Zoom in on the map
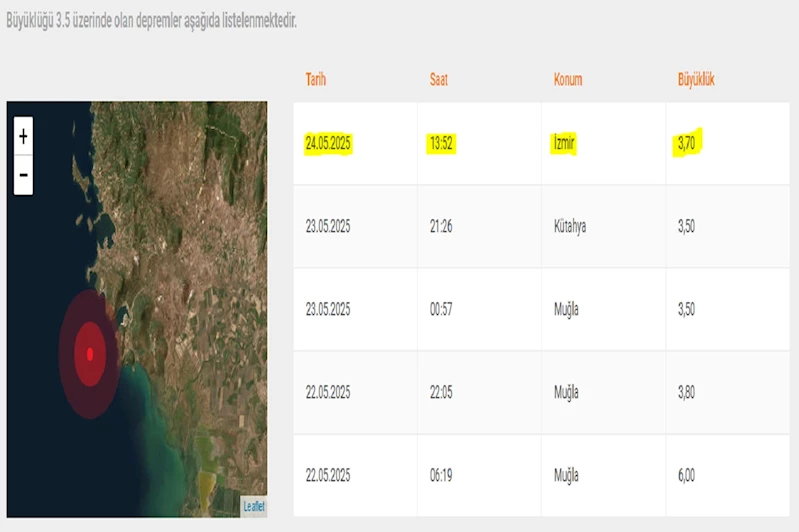This screenshot has width=799, height=532. 23,135
